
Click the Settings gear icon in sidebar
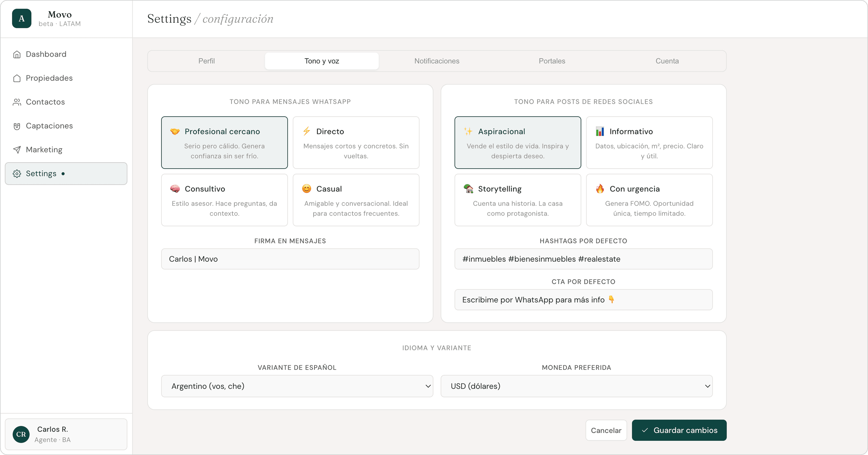[x=17, y=174]
